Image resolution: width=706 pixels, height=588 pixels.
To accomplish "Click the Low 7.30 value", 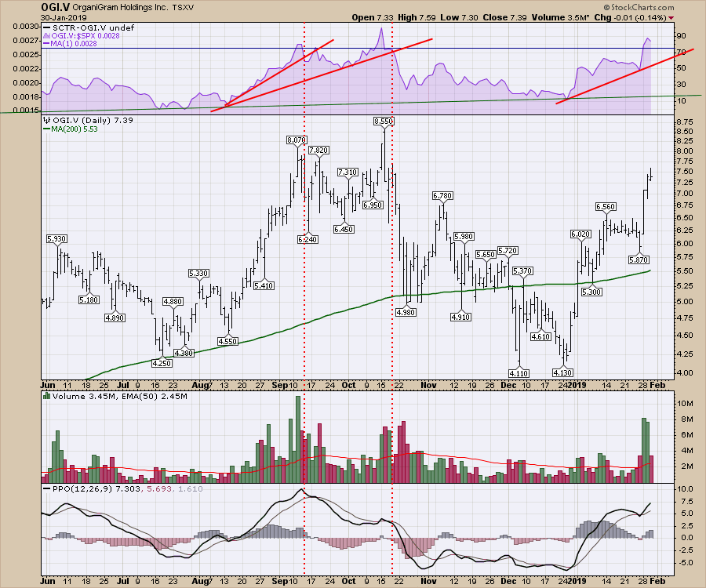I will tap(459, 17).
